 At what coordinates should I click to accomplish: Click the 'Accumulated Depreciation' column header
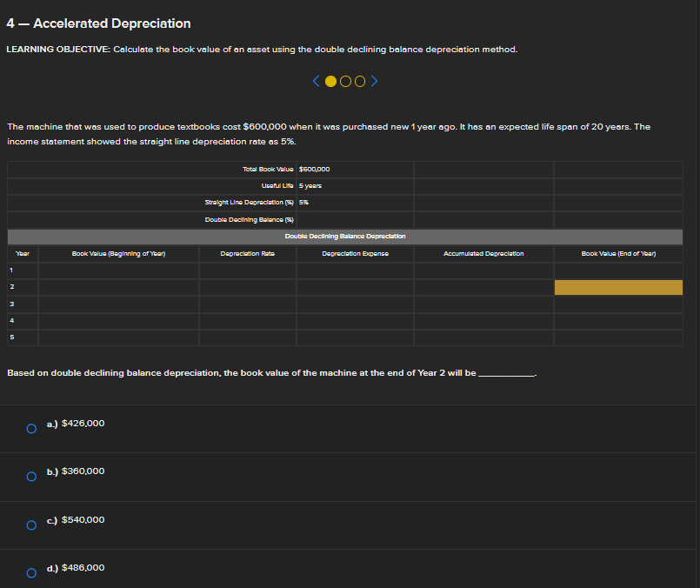coord(483,254)
